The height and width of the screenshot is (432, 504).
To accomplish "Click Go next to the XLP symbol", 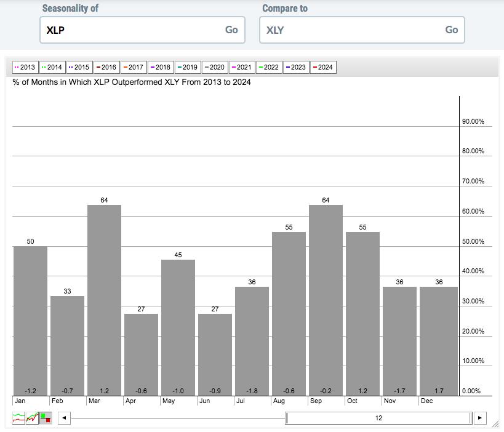I will coord(231,30).
